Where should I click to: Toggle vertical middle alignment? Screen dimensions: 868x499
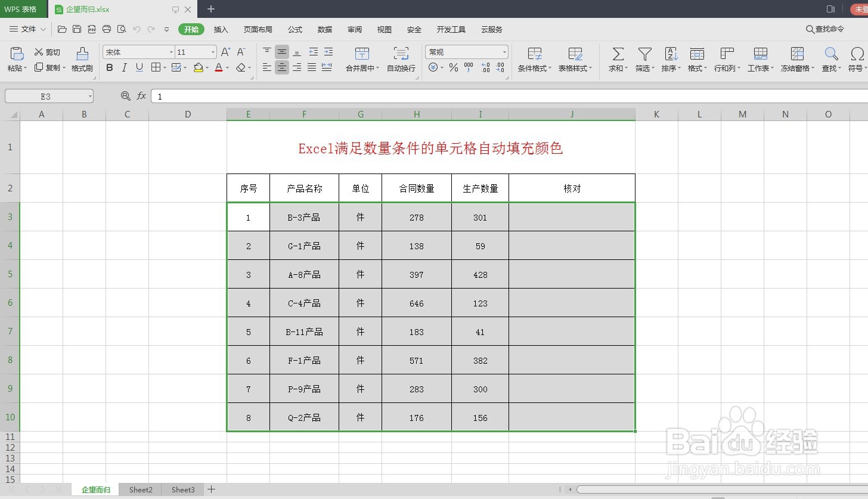(282, 52)
